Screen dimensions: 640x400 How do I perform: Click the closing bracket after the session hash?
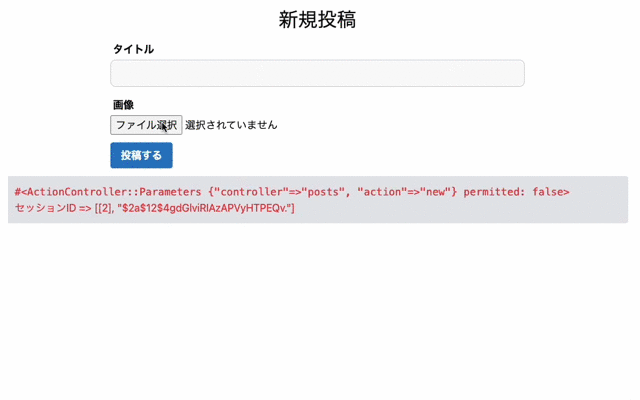[x=293, y=208]
